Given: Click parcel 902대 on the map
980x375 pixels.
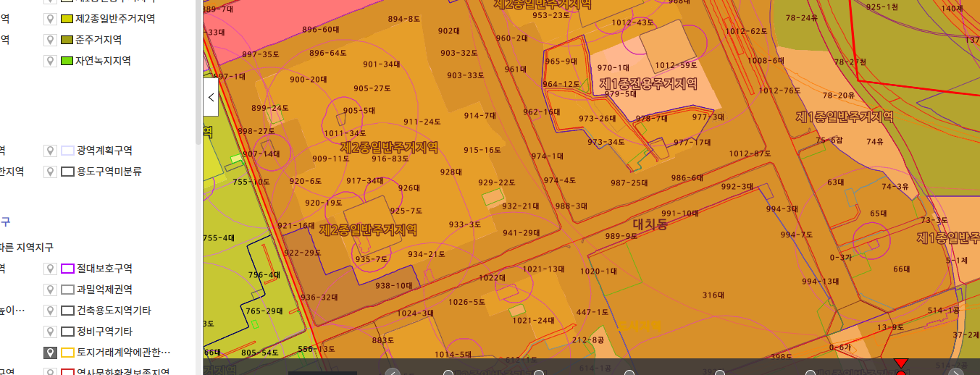Looking at the screenshot, I should (449, 30).
